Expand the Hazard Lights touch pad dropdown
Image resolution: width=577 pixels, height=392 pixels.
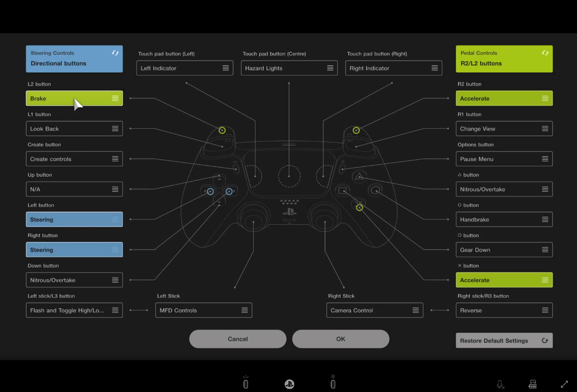(289, 68)
